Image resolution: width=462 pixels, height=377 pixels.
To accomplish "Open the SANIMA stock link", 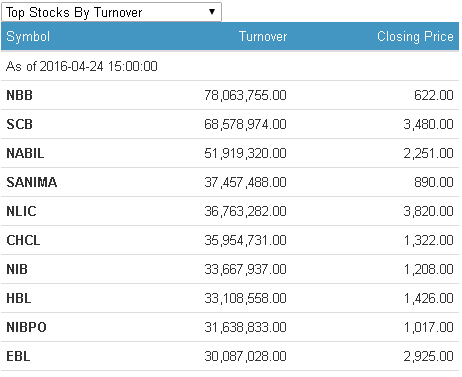I will coord(32,182).
